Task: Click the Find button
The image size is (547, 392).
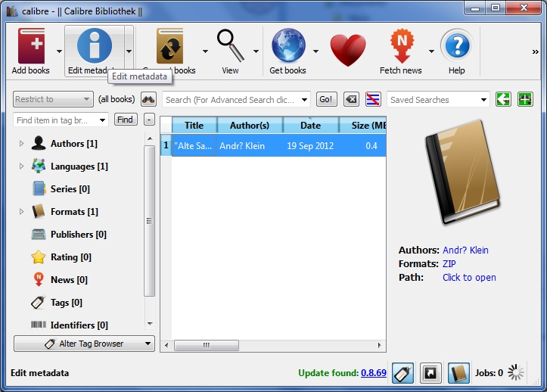Action: click(125, 120)
